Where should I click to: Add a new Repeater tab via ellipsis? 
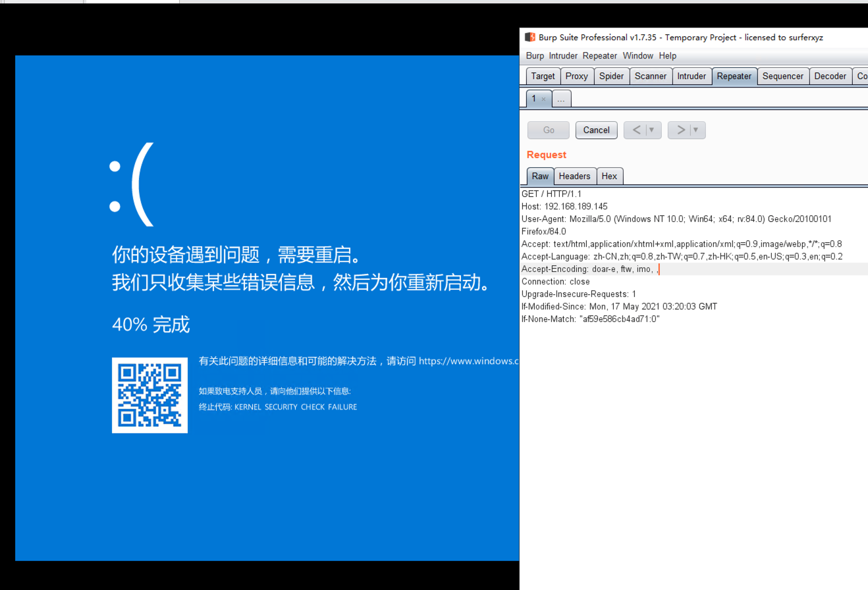click(561, 99)
